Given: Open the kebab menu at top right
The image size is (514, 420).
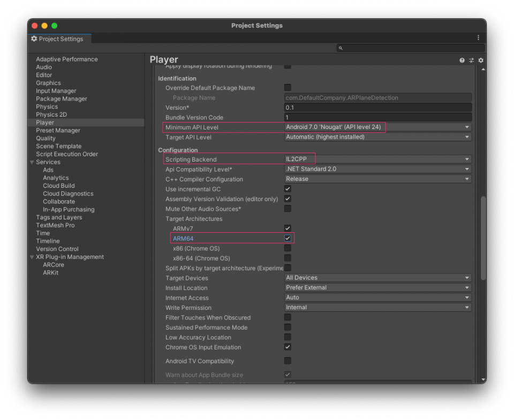Looking at the screenshot, I should tap(478, 37).
